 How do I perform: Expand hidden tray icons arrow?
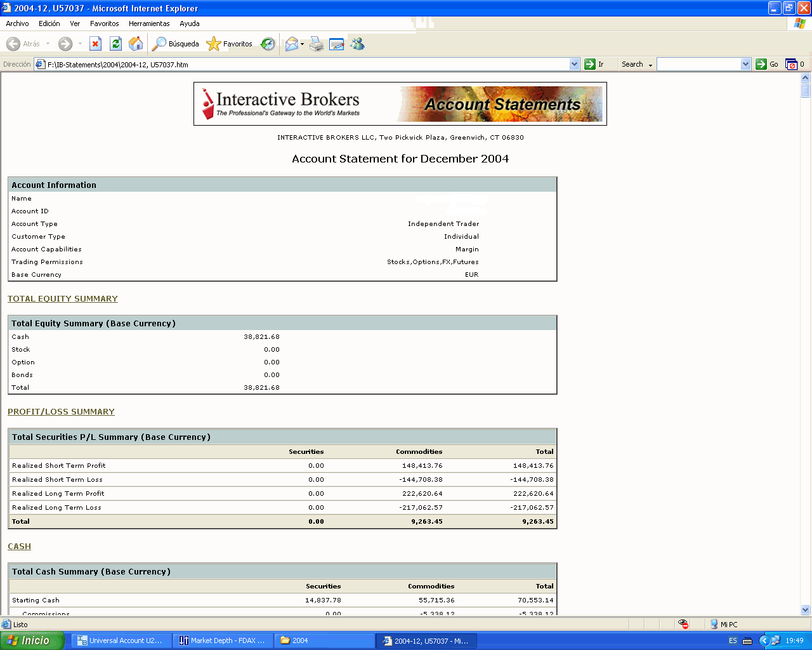[764, 640]
